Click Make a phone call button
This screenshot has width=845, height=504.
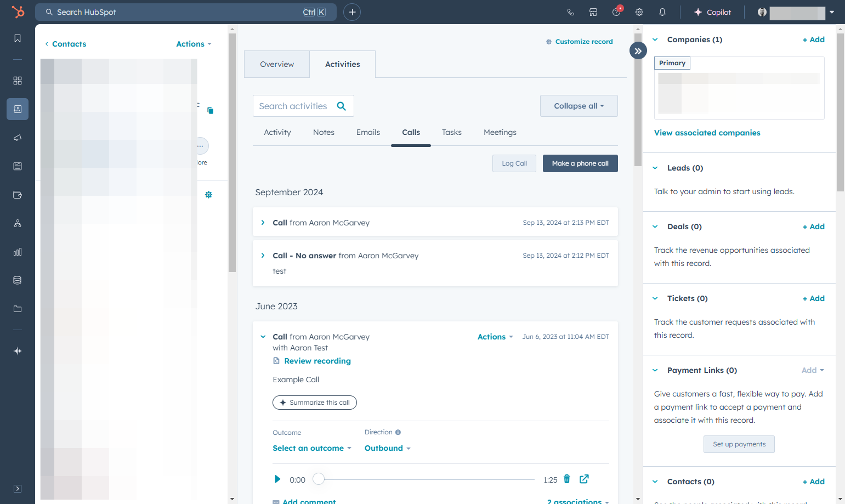[580, 163]
